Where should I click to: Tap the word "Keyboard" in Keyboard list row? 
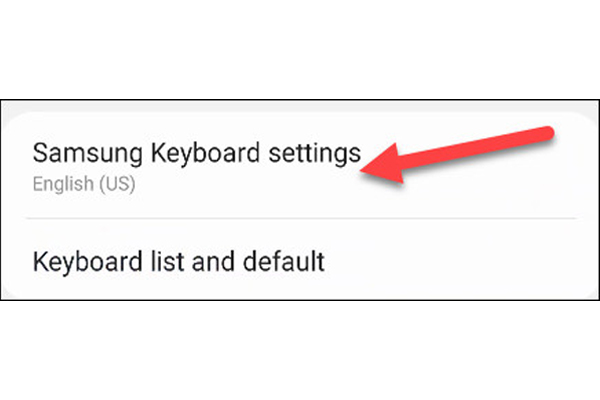[85, 262]
